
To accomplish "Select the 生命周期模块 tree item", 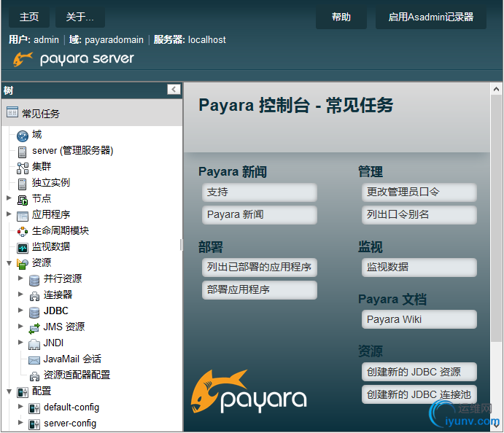I will [x=61, y=230].
